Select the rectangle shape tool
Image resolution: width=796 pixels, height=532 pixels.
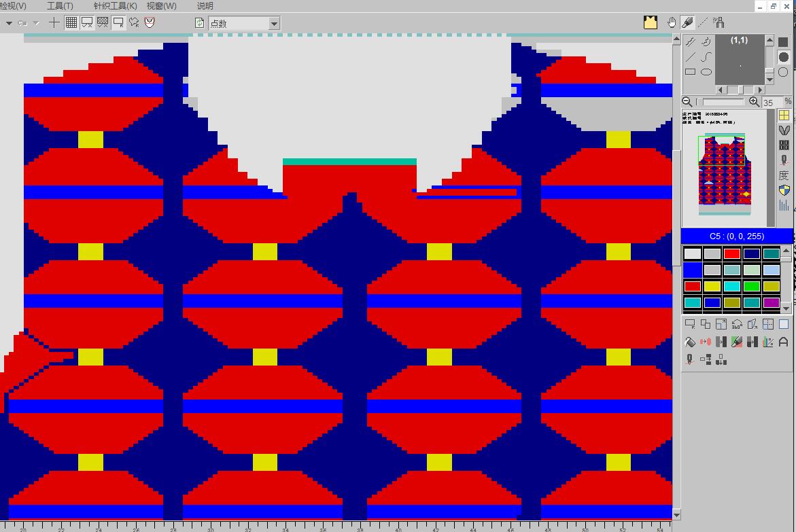(691, 72)
